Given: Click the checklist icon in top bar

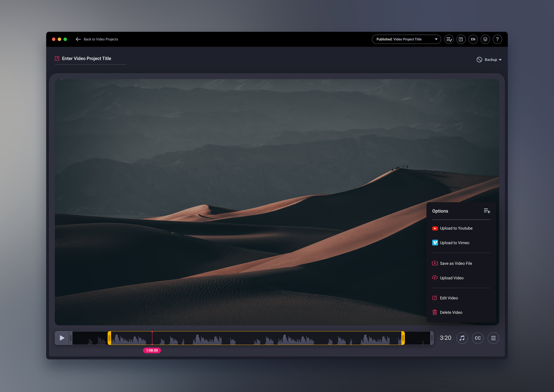Looking at the screenshot, I should click(x=449, y=39).
